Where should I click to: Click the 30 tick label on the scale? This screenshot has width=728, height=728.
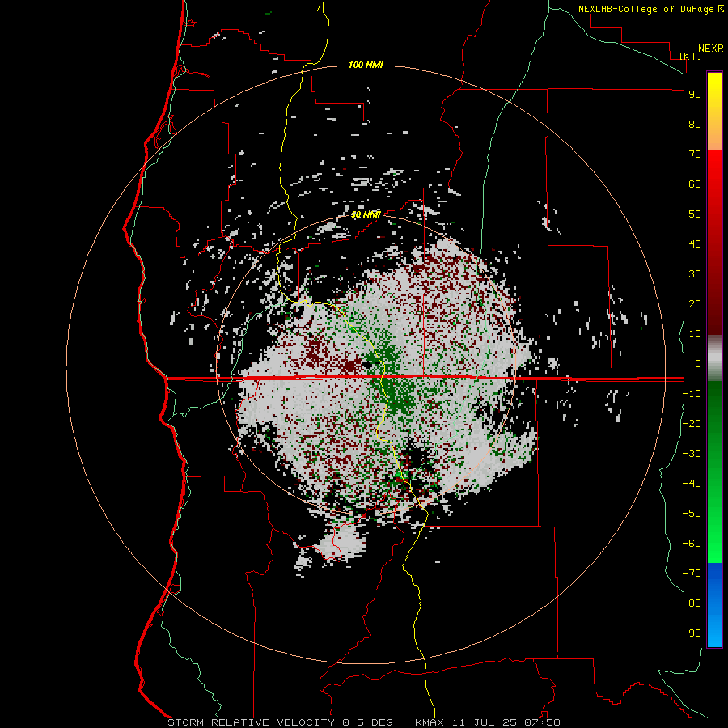point(695,274)
